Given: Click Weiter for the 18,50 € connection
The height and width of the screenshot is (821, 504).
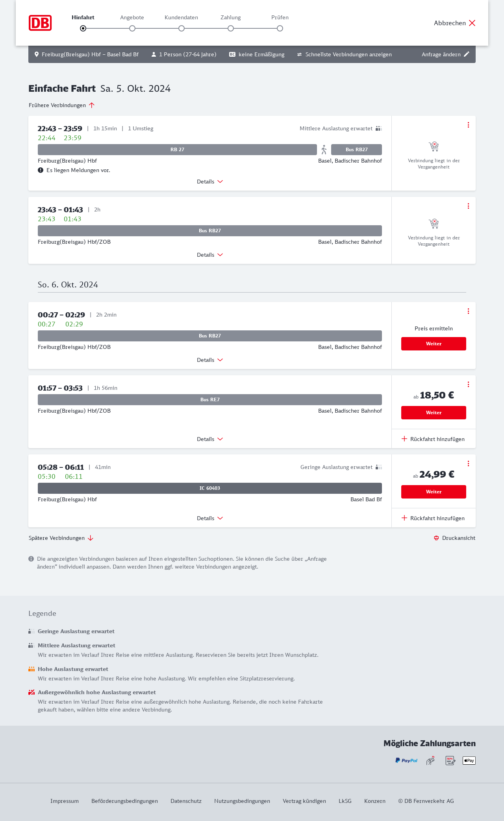Looking at the screenshot, I should [434, 413].
